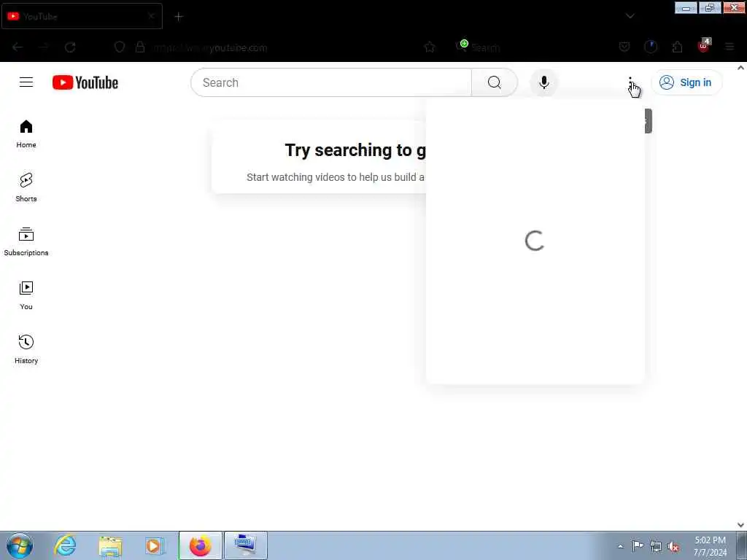
Task: Close the YouTube browser tab
Action: point(151,16)
